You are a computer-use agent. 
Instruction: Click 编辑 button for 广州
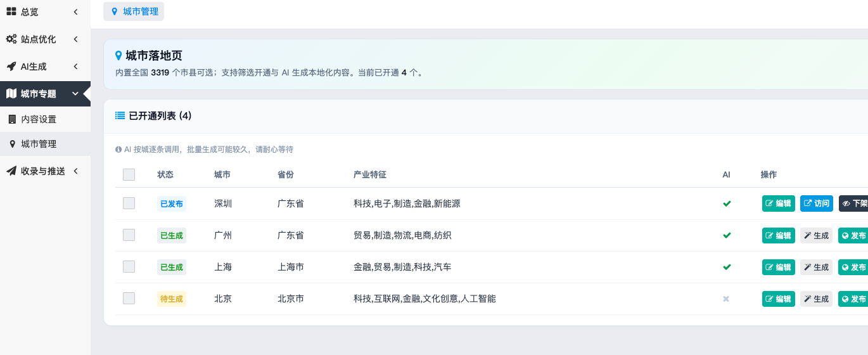click(x=778, y=235)
